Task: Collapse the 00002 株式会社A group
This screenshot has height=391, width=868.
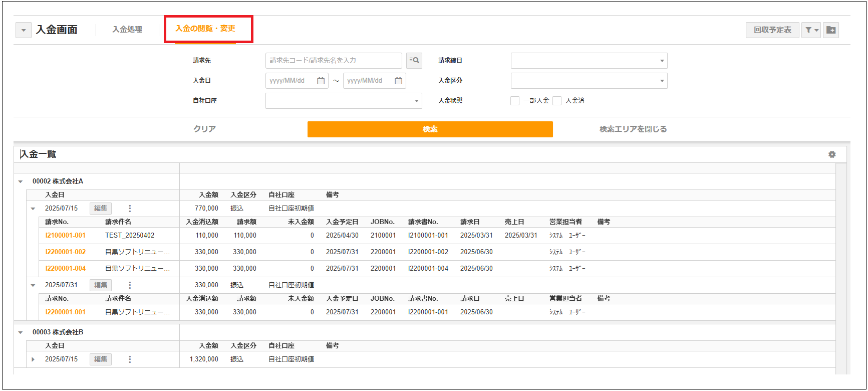Action: click(x=21, y=181)
